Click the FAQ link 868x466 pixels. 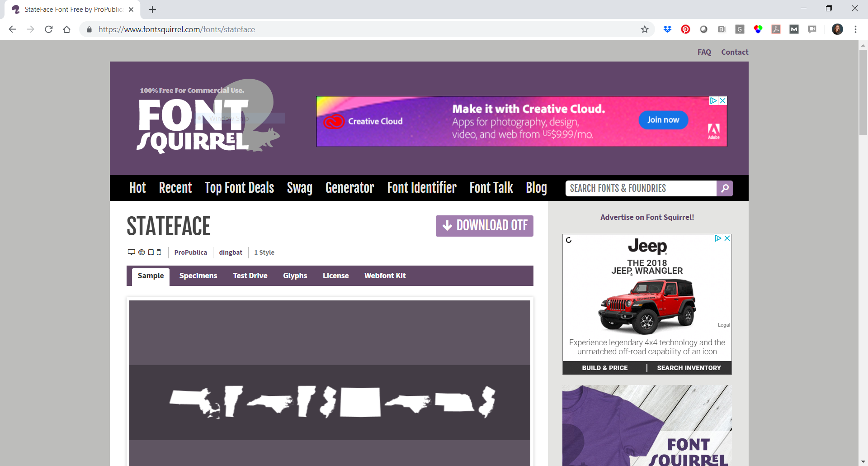click(x=704, y=52)
